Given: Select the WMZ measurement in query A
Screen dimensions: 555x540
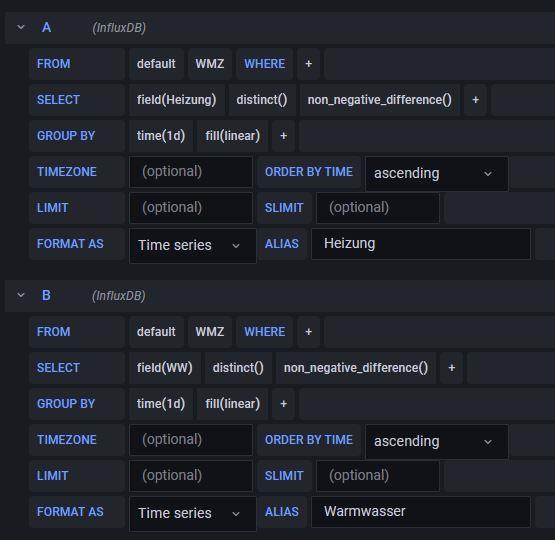Looking at the screenshot, I should [210, 64].
